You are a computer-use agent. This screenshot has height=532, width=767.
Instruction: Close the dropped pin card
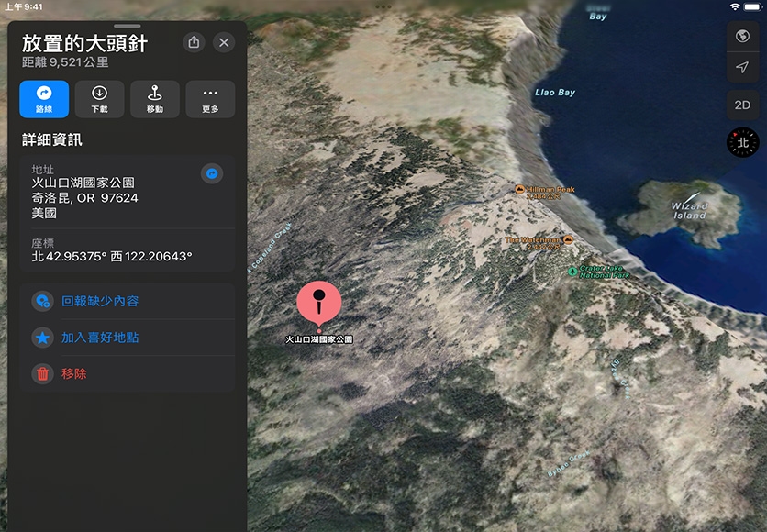pos(224,42)
